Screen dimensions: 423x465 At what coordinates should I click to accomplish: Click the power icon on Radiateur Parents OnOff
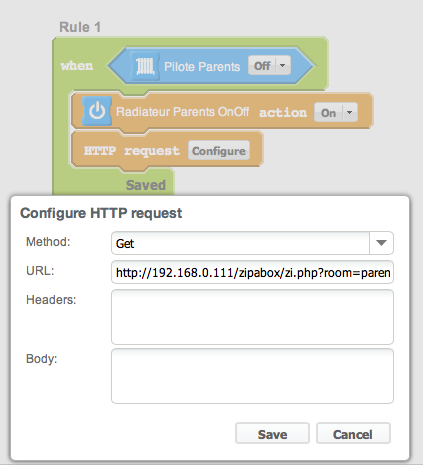97,111
